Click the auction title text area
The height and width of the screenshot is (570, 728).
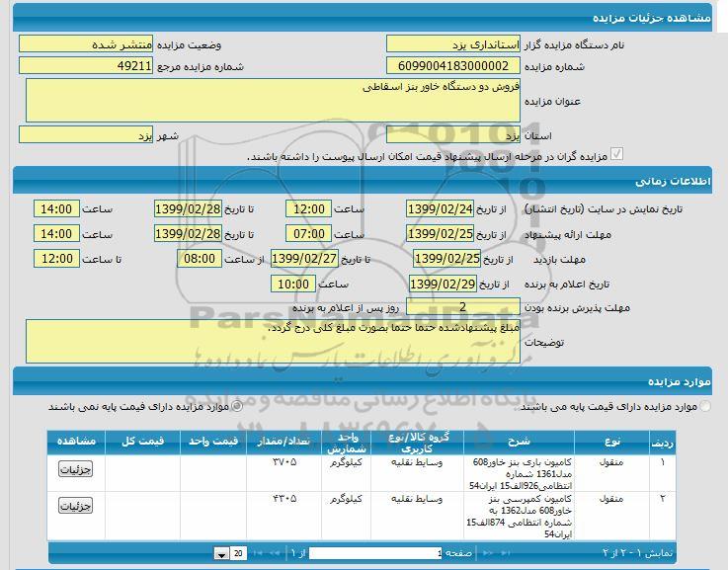[x=273, y=100]
